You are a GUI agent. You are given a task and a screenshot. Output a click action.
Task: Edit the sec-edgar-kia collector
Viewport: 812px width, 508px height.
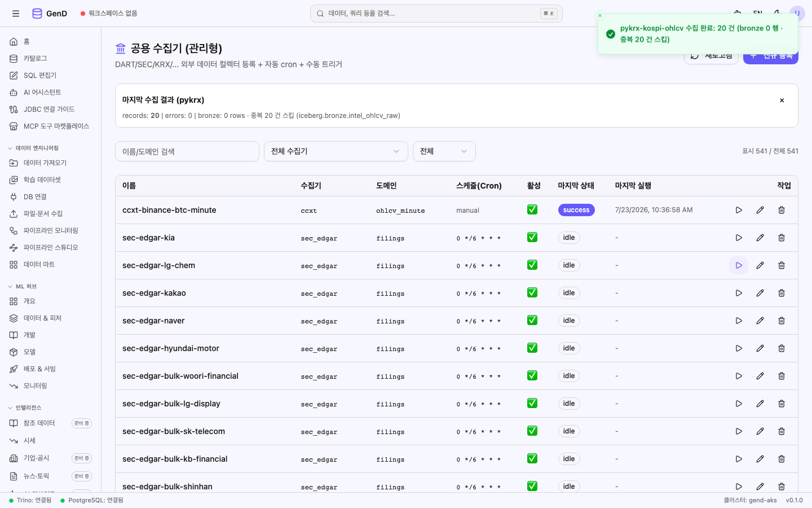tap(760, 238)
